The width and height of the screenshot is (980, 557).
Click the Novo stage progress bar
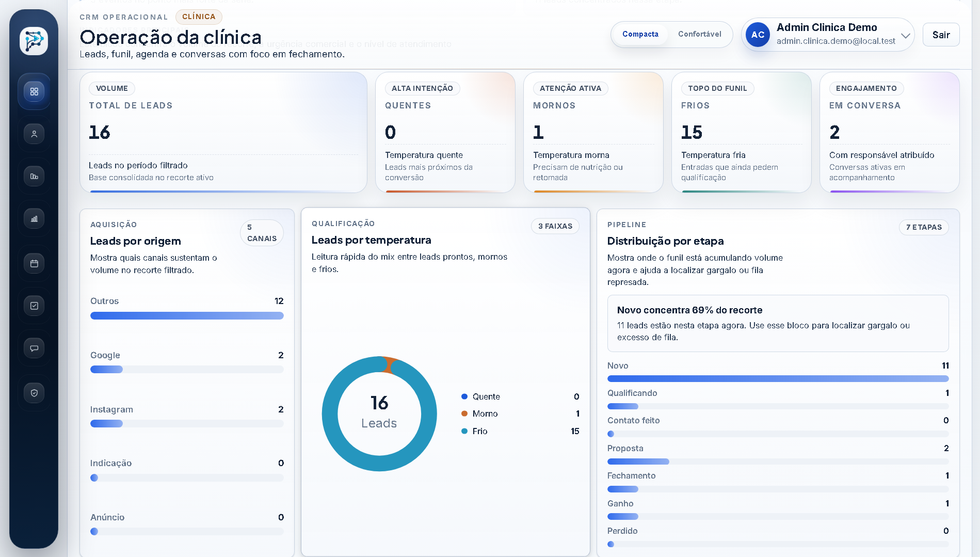point(778,378)
